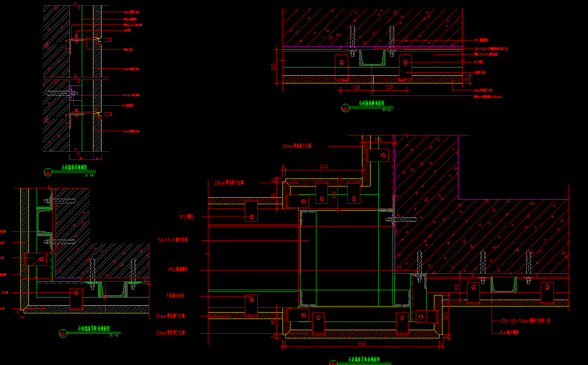The width and height of the screenshot is (588, 365).
Task: Click the annotation ending in 1000mm
Action: [487, 97]
